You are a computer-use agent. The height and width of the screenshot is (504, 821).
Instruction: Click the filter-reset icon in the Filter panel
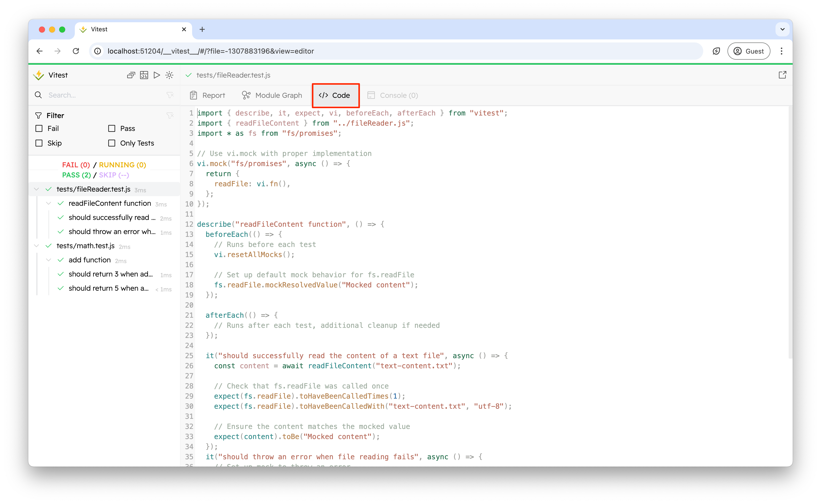click(x=170, y=115)
